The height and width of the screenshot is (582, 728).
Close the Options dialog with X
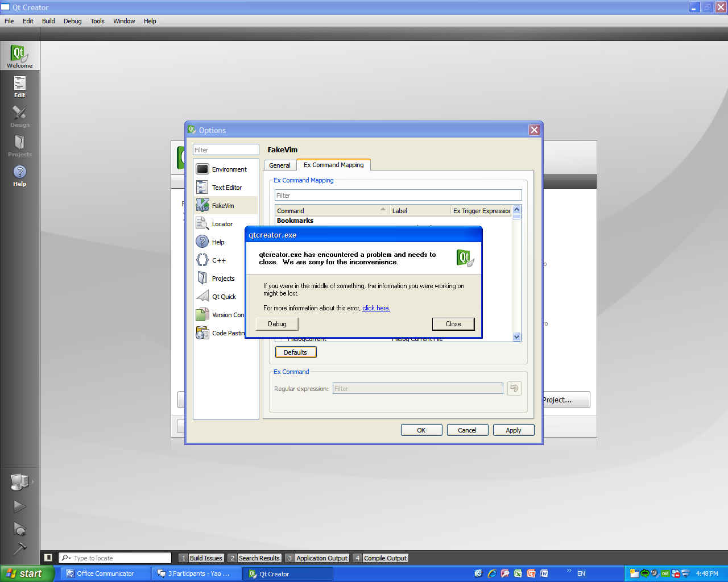tap(534, 130)
